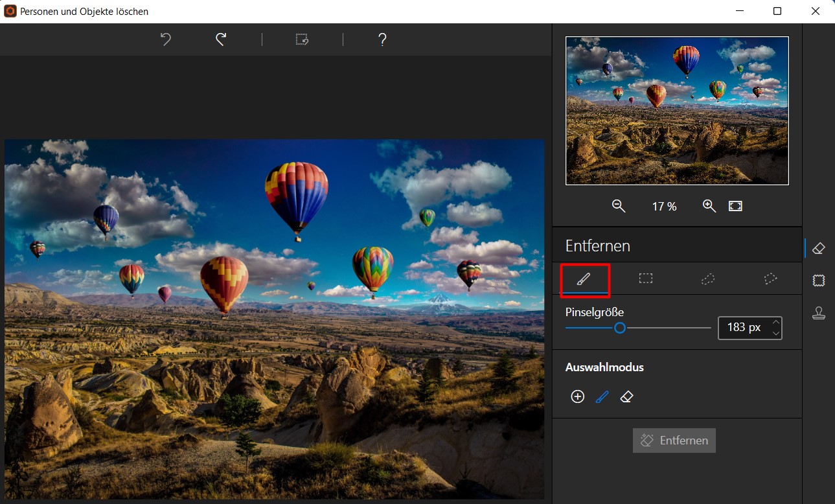Choose the add-to-selection brush mode
The width and height of the screenshot is (835, 504).
[602, 396]
